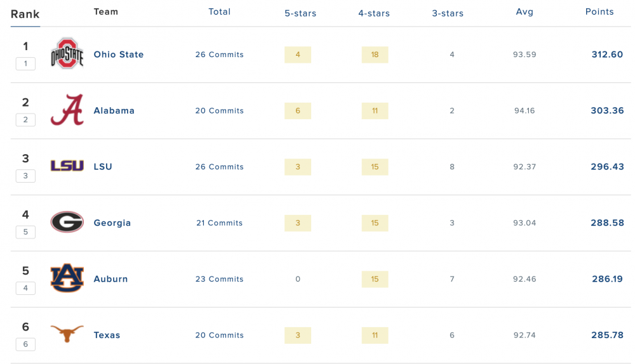The image size is (635, 364).
Task: View Auburn's 23 Commits list
Action: coord(220,279)
